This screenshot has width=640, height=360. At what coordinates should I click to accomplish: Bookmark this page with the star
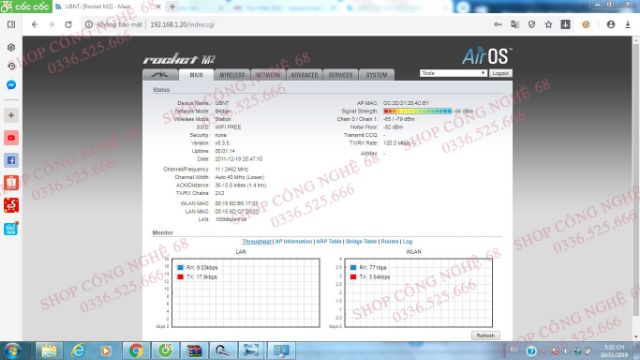click(x=548, y=24)
